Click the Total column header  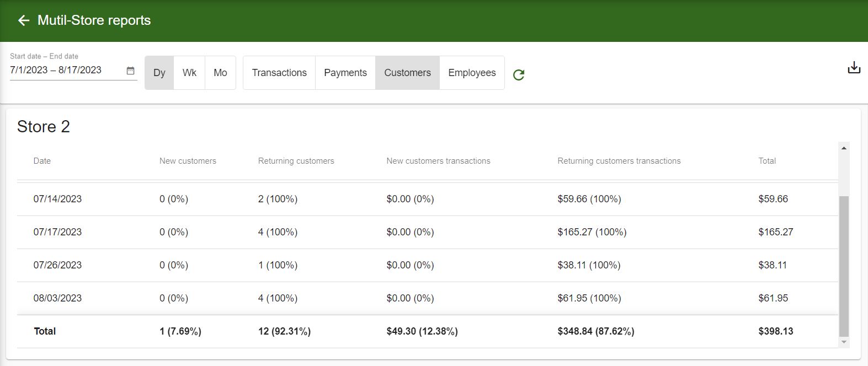[x=767, y=161]
